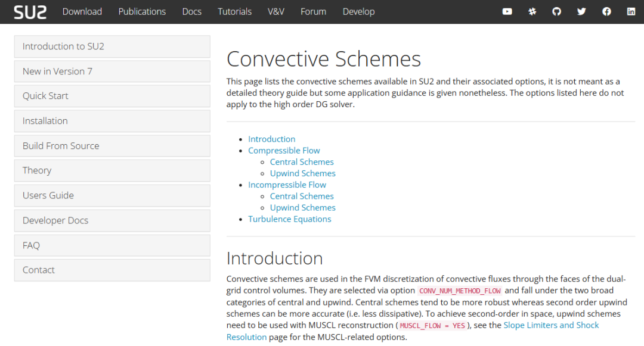Image resolution: width=644 pixels, height=346 pixels.
Task: Expand the Theory sidebar section
Action: pyautogui.click(x=112, y=170)
